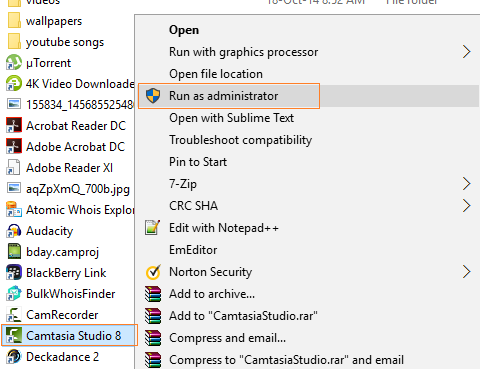Click the BlackBerry Link icon

click(x=14, y=272)
